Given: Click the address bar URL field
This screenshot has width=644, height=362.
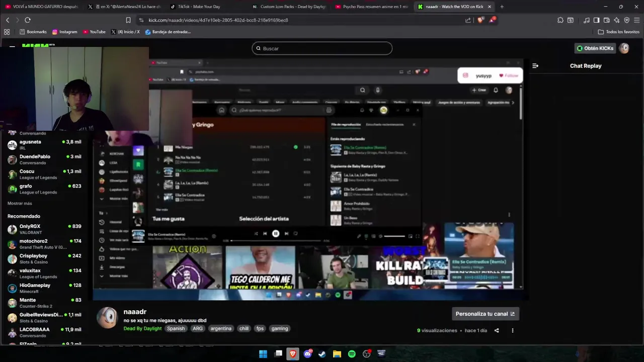Looking at the screenshot, I should (x=302, y=20).
